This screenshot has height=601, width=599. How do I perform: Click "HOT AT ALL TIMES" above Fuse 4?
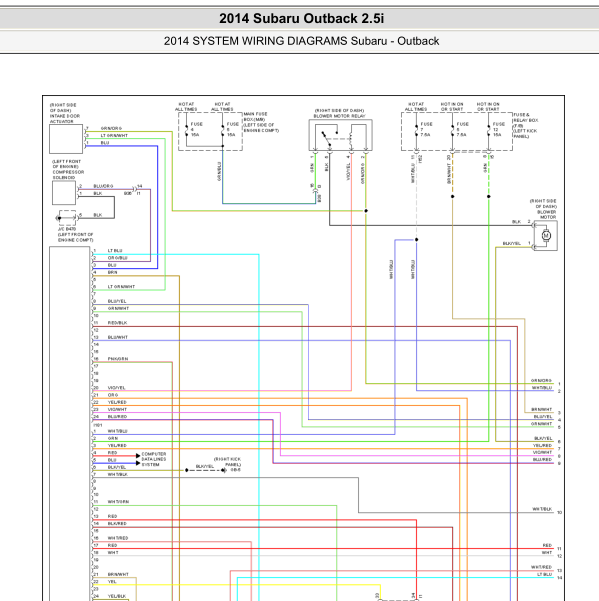click(186, 107)
